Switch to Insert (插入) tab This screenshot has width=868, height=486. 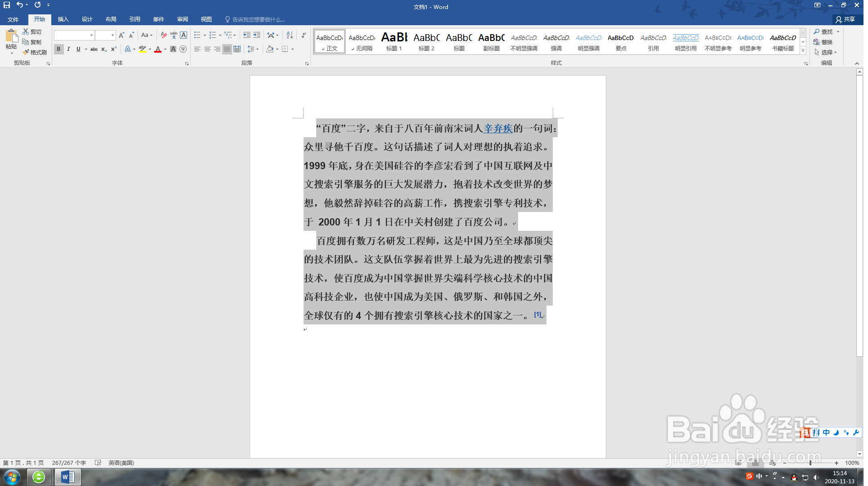pos(63,19)
